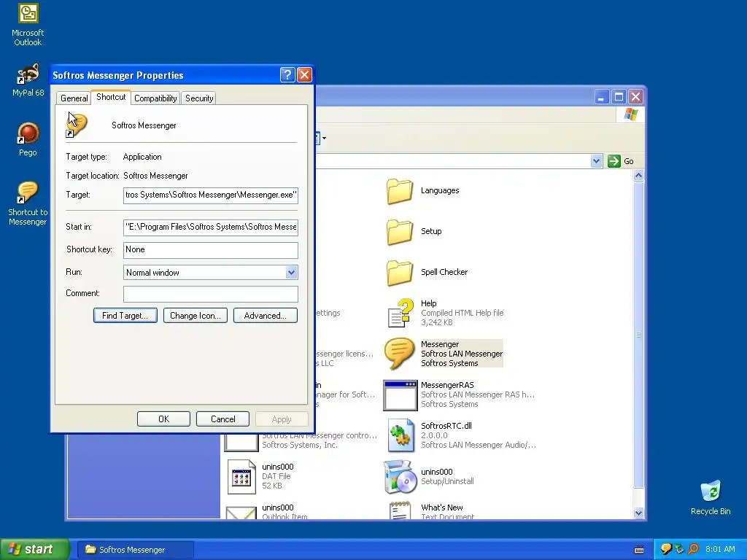Select MyPal 68 desktop shortcut
Viewport: 747px width, 560px height.
point(28,74)
